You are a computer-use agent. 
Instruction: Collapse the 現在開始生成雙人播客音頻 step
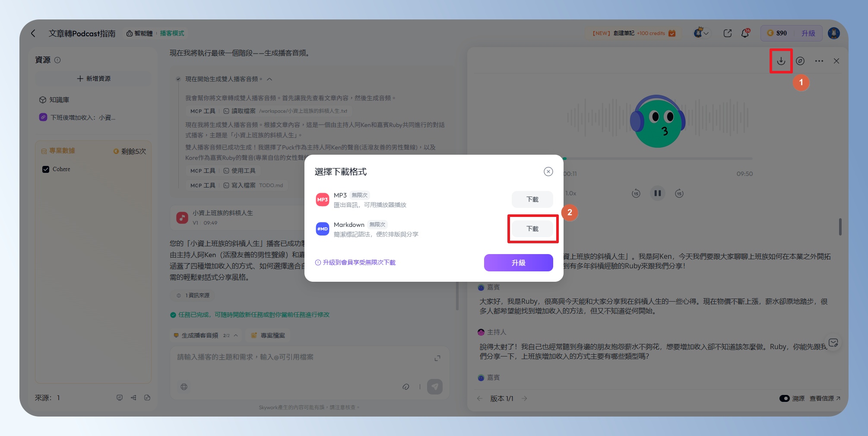pos(269,79)
